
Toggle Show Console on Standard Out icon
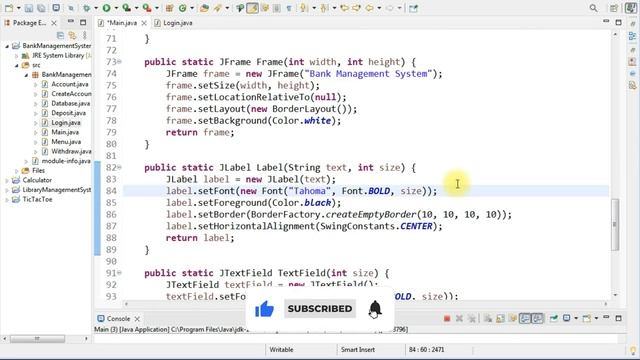(525, 318)
